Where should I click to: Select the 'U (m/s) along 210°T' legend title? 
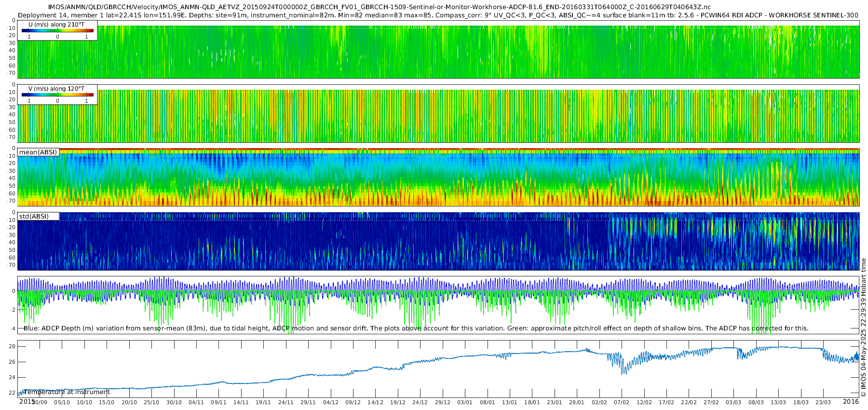[x=56, y=24]
